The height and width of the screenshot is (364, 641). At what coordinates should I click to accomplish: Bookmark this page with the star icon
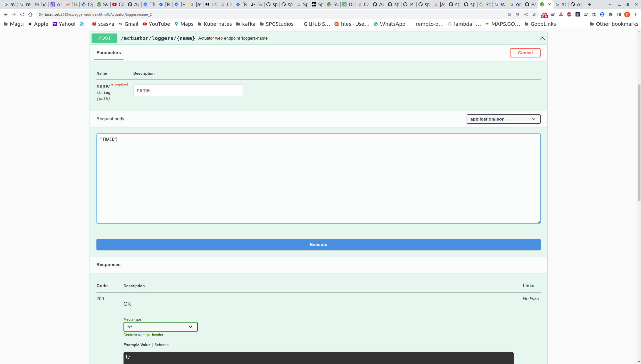click(x=534, y=14)
